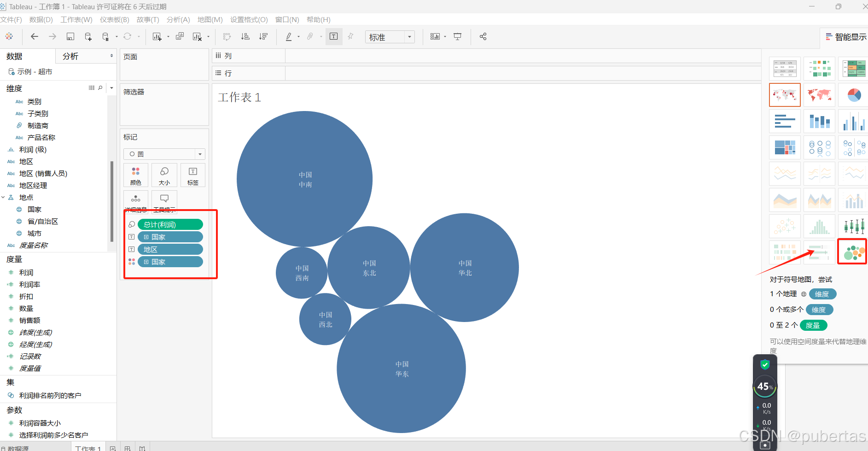Save the workbook via the toolbar disk icon
This screenshot has height=451, width=868.
(70, 36)
